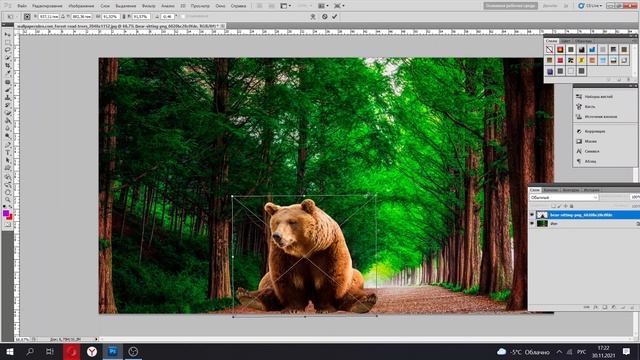Open the Источник клонов panel

pyautogui.click(x=596, y=117)
